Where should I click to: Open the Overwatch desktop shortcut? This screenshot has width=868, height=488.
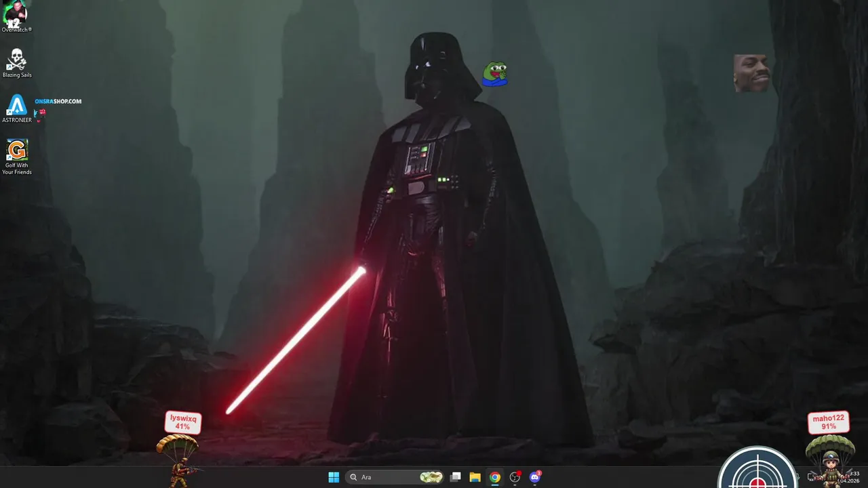pos(16,17)
